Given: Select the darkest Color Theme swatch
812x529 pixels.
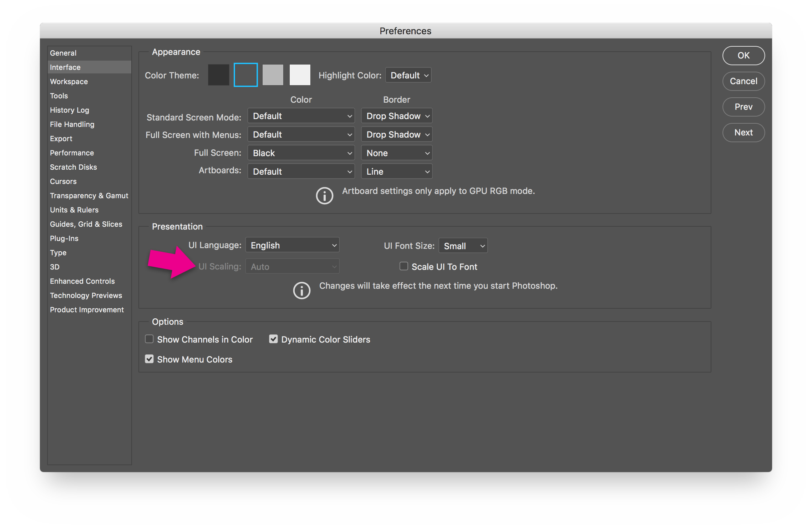Looking at the screenshot, I should pyautogui.click(x=218, y=75).
